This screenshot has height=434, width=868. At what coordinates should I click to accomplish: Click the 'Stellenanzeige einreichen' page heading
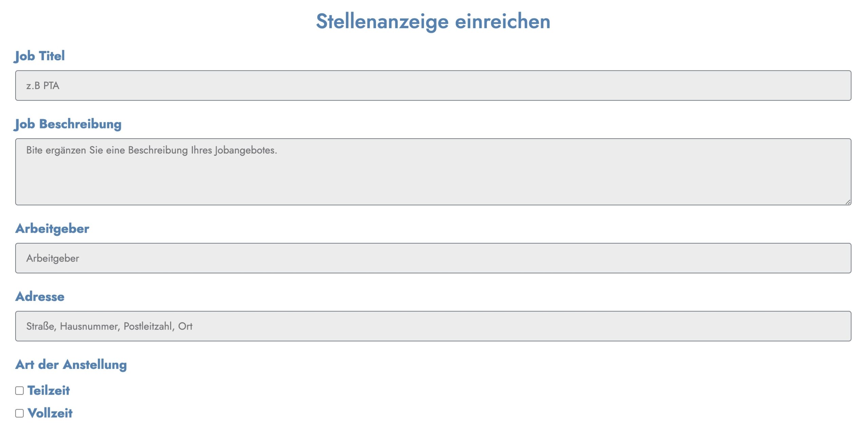[433, 21]
